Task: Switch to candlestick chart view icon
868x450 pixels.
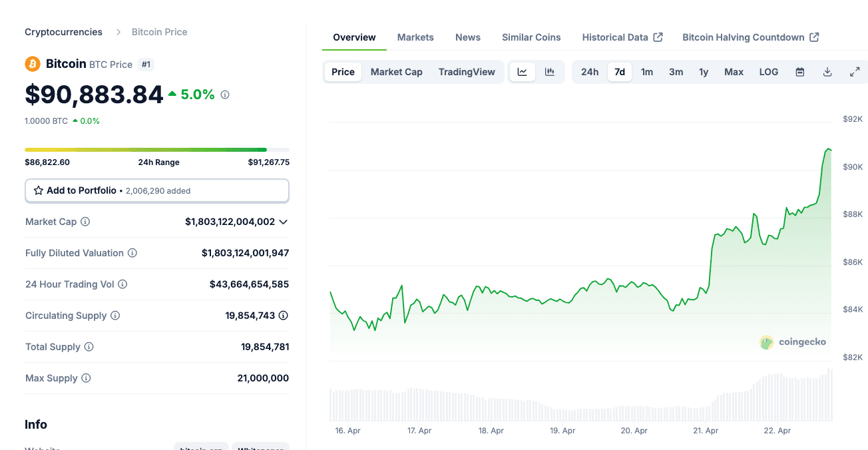Action: click(x=550, y=72)
